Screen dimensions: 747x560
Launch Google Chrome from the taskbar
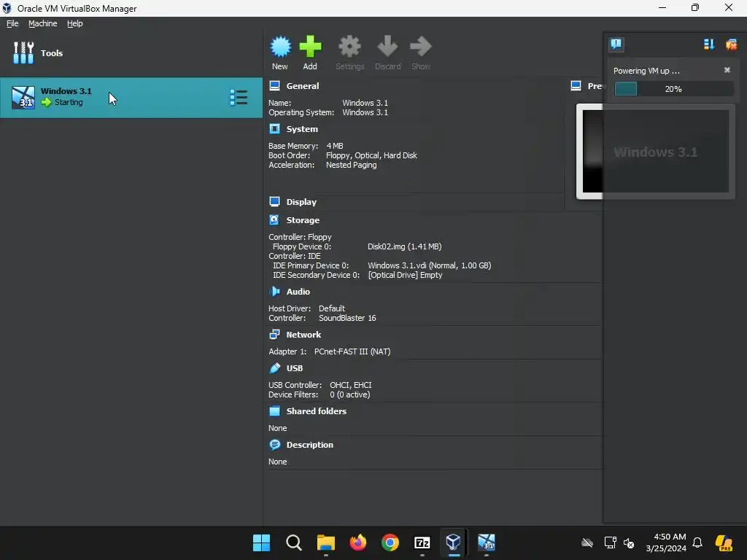(x=390, y=542)
